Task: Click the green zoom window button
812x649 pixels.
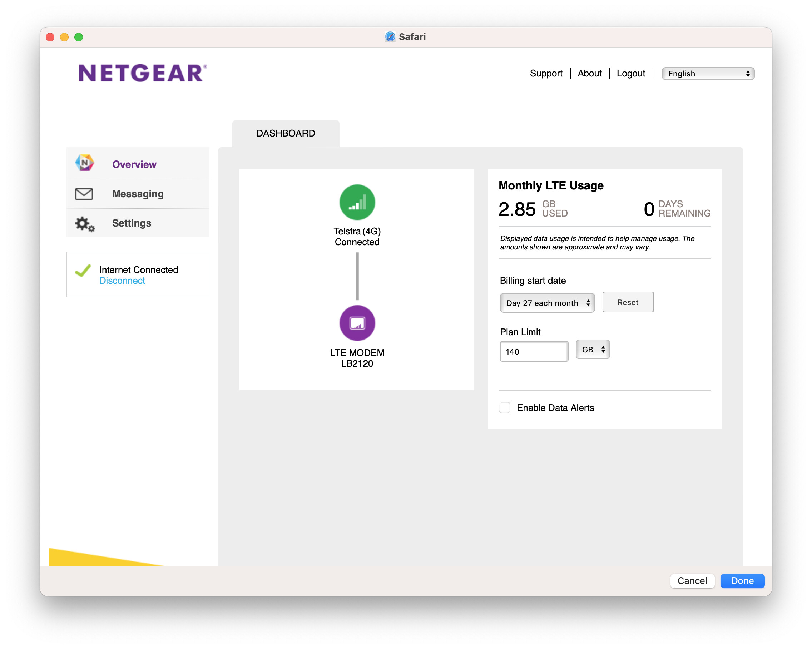Action: [79, 37]
